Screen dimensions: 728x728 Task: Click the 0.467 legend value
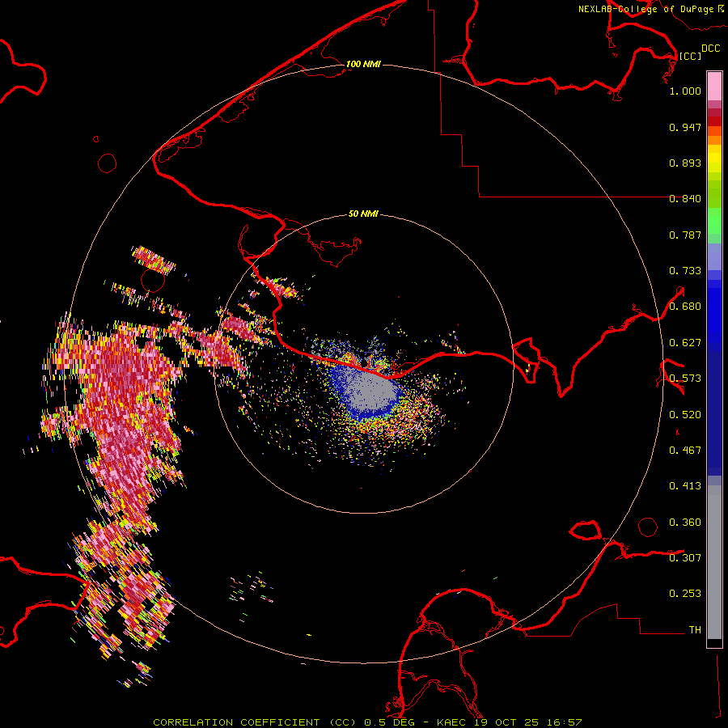[685, 451]
